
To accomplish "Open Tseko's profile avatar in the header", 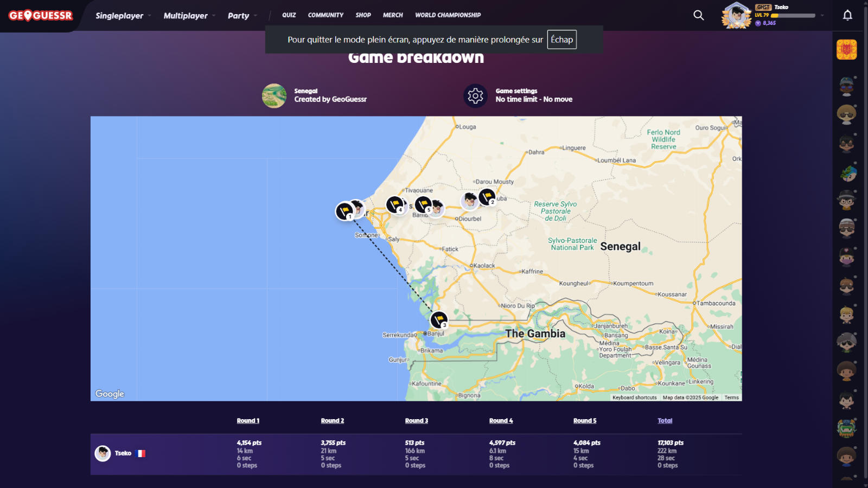I will tap(736, 15).
